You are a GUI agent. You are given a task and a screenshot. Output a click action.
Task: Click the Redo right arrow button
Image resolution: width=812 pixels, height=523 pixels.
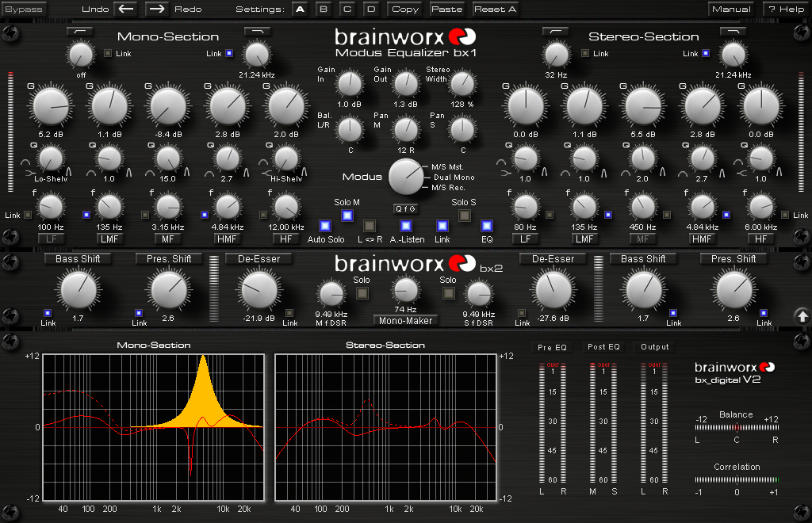point(157,9)
